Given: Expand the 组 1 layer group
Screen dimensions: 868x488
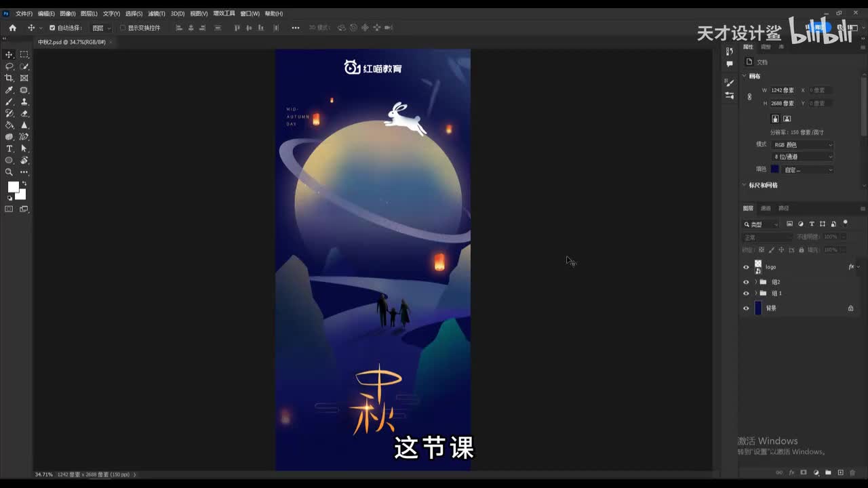Looking at the screenshot, I should tap(755, 293).
